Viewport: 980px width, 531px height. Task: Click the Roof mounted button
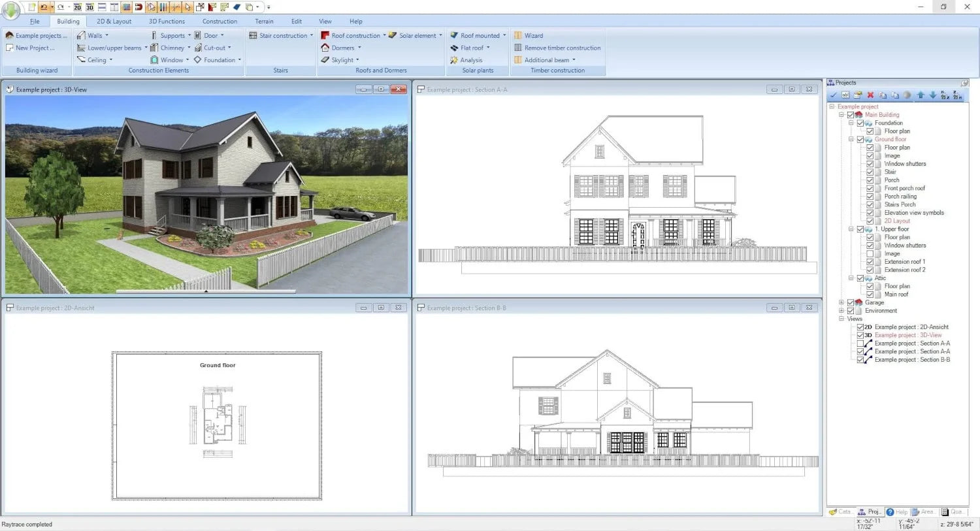478,35
